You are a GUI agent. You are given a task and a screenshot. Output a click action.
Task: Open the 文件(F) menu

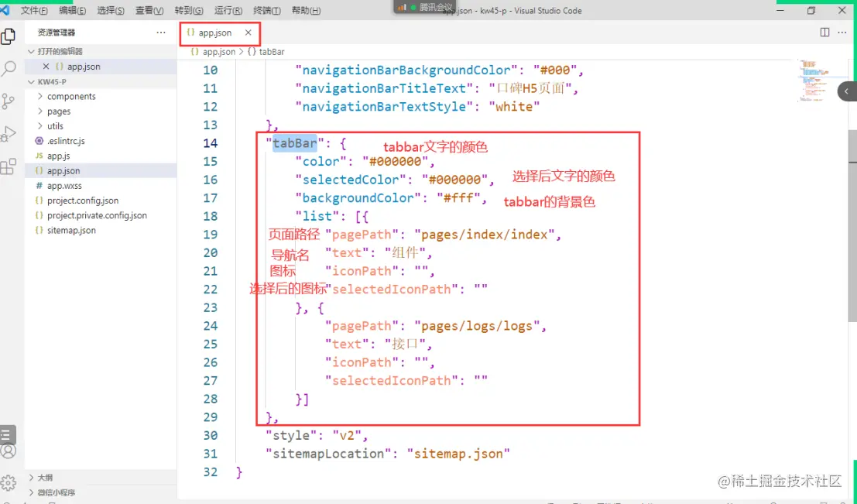[x=34, y=10]
